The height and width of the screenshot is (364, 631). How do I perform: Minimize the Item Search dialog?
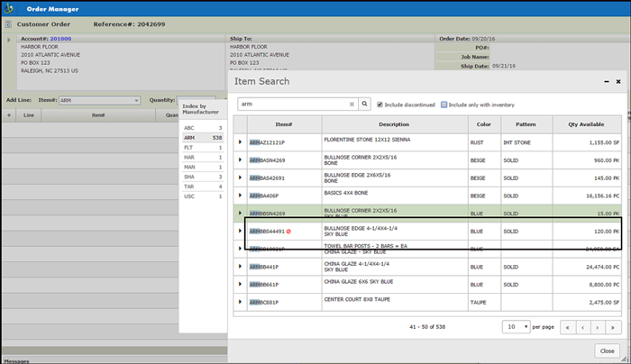tap(605, 81)
